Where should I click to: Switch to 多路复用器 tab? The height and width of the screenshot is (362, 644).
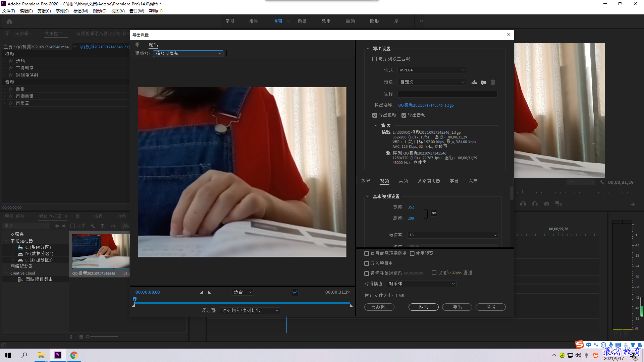429,181
